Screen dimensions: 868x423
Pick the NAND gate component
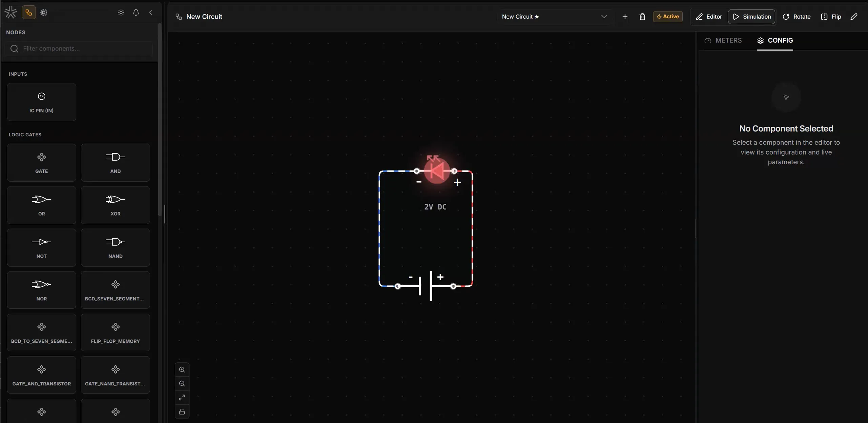click(116, 247)
